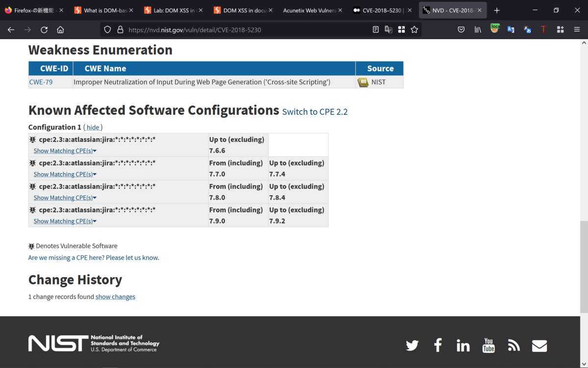
Task: Click the tracking protection shield icon
Action: [108, 29]
